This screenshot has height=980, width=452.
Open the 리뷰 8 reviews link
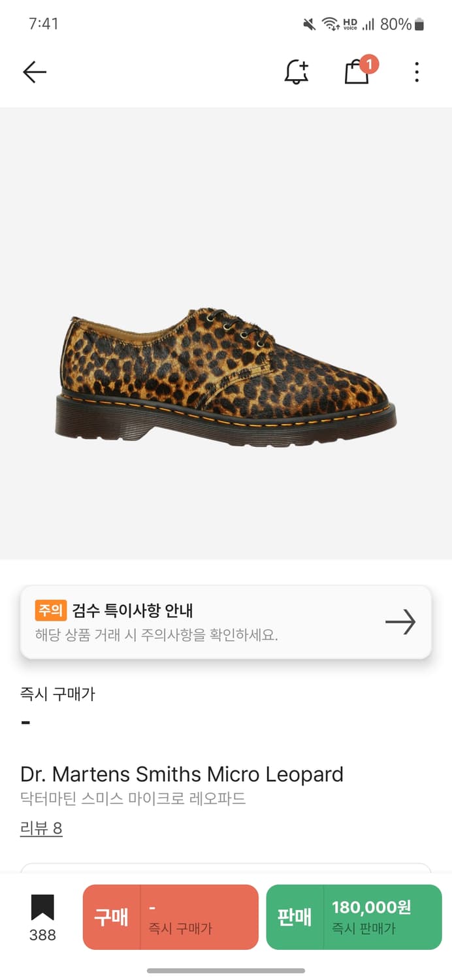(41, 828)
